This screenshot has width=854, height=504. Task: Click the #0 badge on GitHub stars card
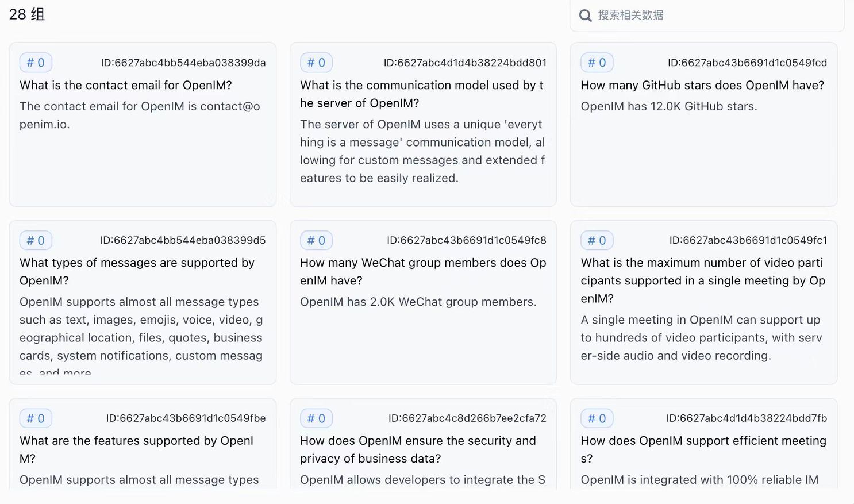click(597, 63)
